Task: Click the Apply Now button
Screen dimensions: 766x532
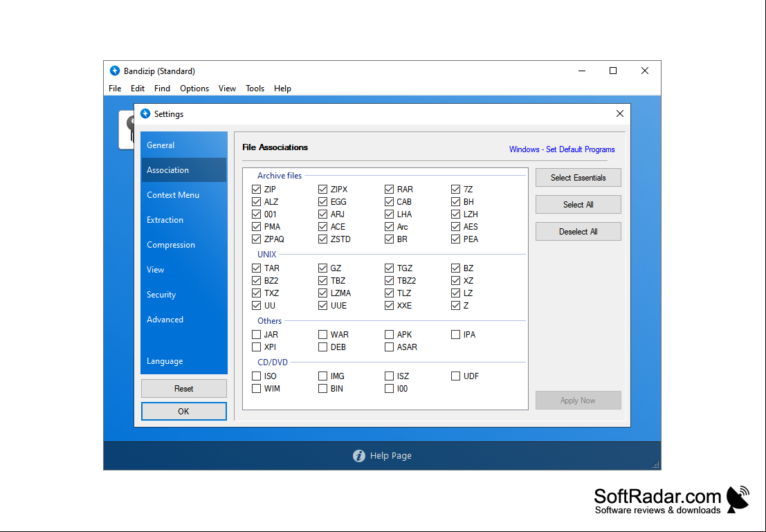Action: click(x=578, y=401)
